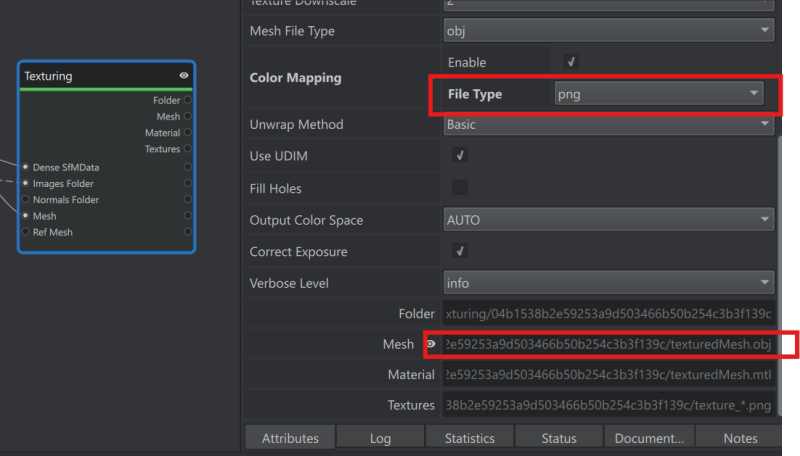Click the Ref Mesh right-side pin

tap(188, 232)
